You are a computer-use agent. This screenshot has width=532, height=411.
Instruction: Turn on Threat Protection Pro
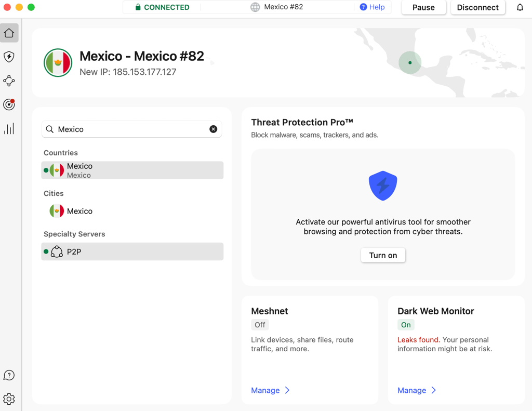pyautogui.click(x=383, y=255)
